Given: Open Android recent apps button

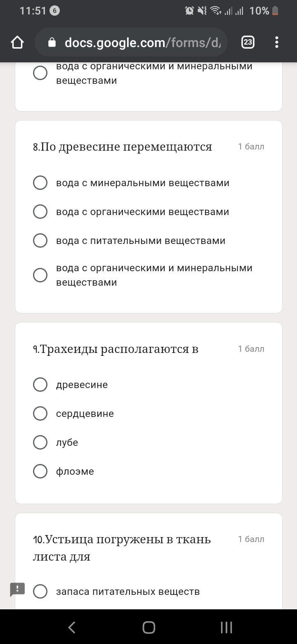Looking at the screenshot, I should tap(226, 627).
